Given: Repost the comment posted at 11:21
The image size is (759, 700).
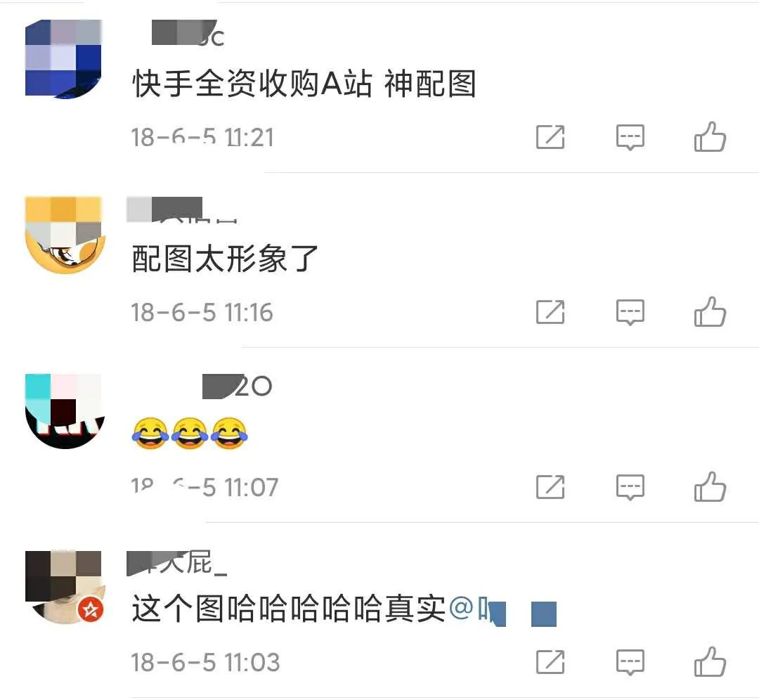Looking at the screenshot, I should tap(550, 137).
